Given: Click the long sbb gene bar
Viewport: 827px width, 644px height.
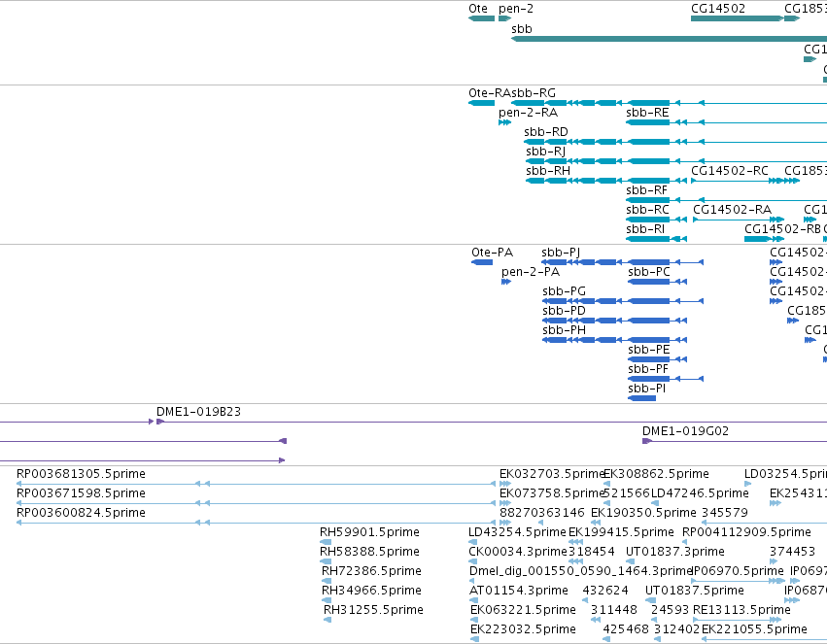Looking at the screenshot, I should [669, 39].
